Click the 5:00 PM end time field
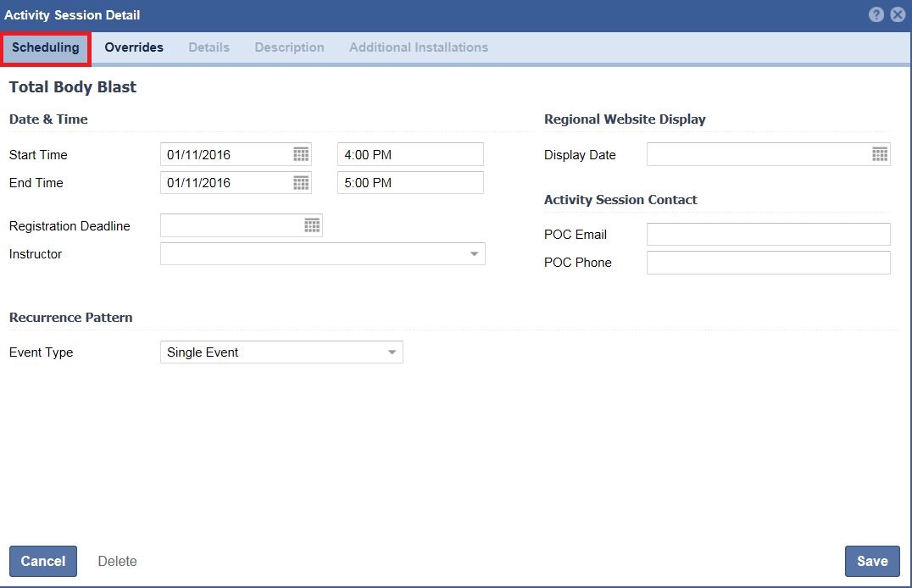The image size is (912, 588). click(410, 183)
